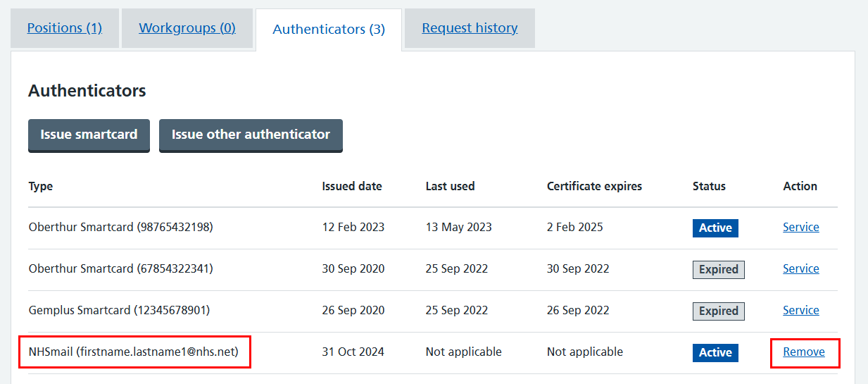The height and width of the screenshot is (384, 868).
Task: Select the Oberthur Smartcard (98765432198) text
Action: (x=120, y=227)
